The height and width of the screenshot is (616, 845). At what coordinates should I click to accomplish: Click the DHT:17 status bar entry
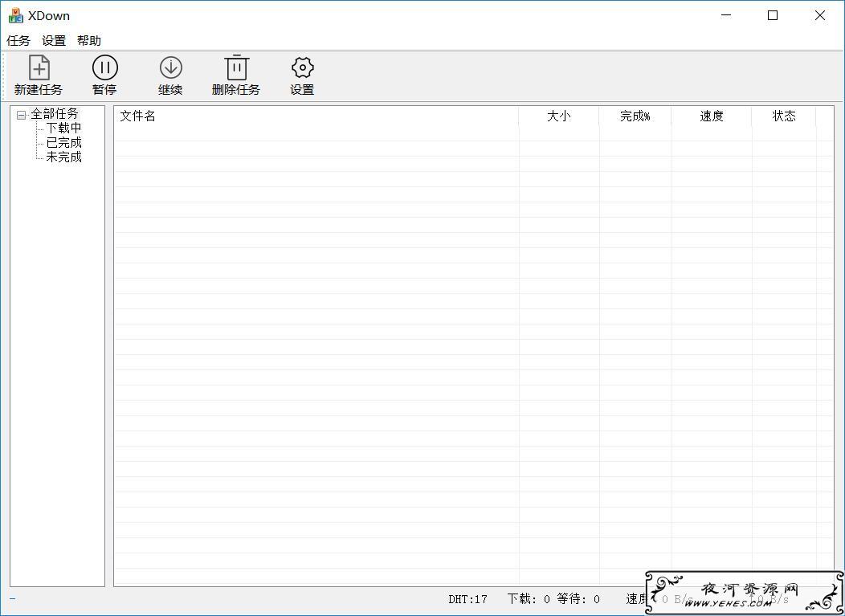tap(467, 599)
